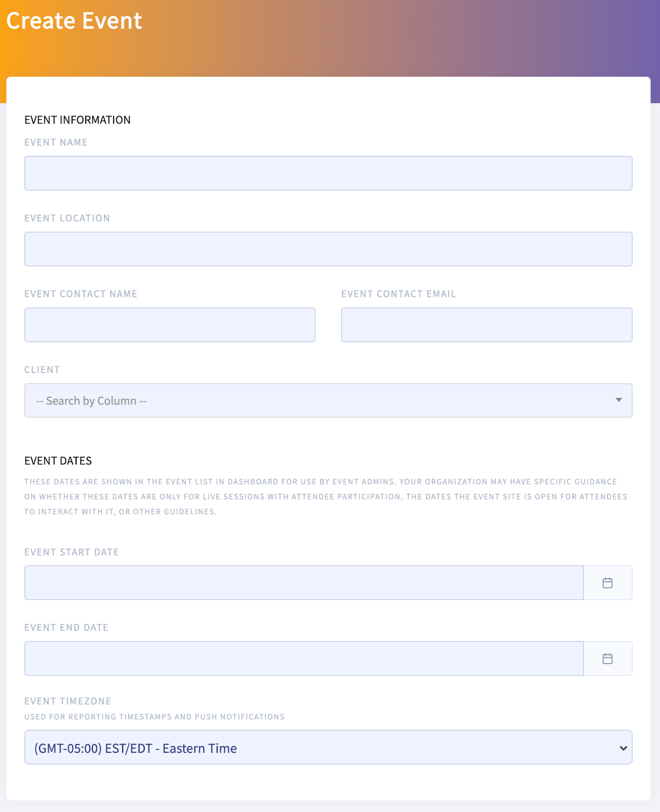Focus the Event Name text field
The width and height of the screenshot is (660, 812).
tap(328, 173)
